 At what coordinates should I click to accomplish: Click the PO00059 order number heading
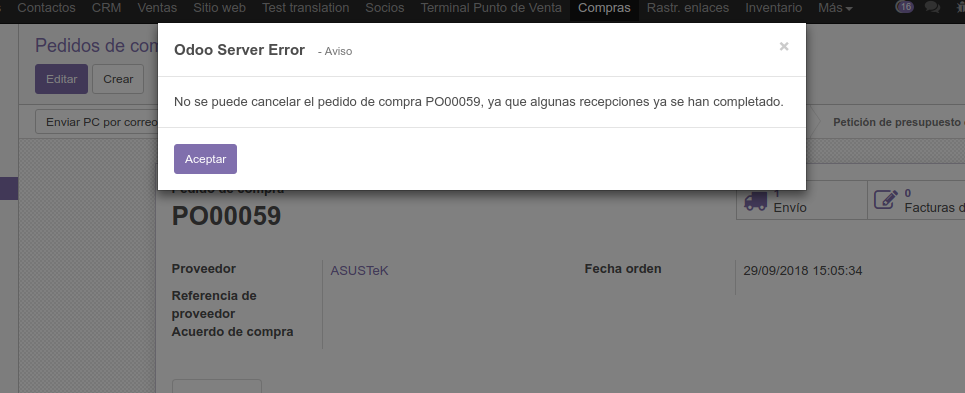tap(226, 216)
